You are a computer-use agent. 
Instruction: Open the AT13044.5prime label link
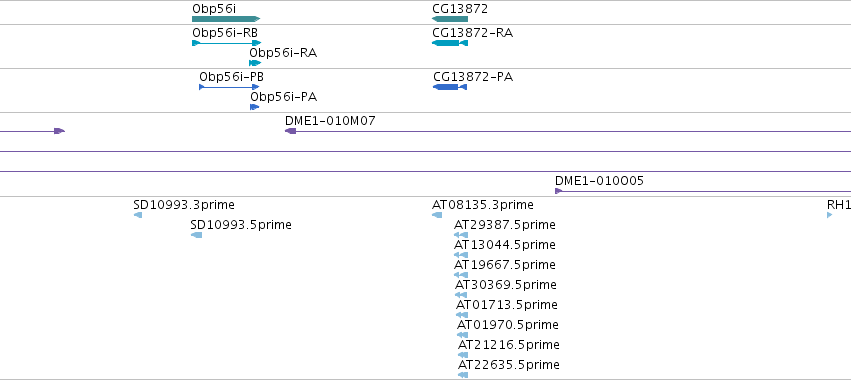tap(505, 245)
